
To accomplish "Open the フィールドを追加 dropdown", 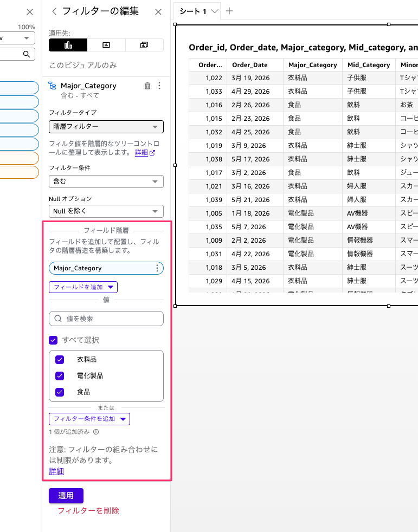I will pyautogui.click(x=83, y=287).
